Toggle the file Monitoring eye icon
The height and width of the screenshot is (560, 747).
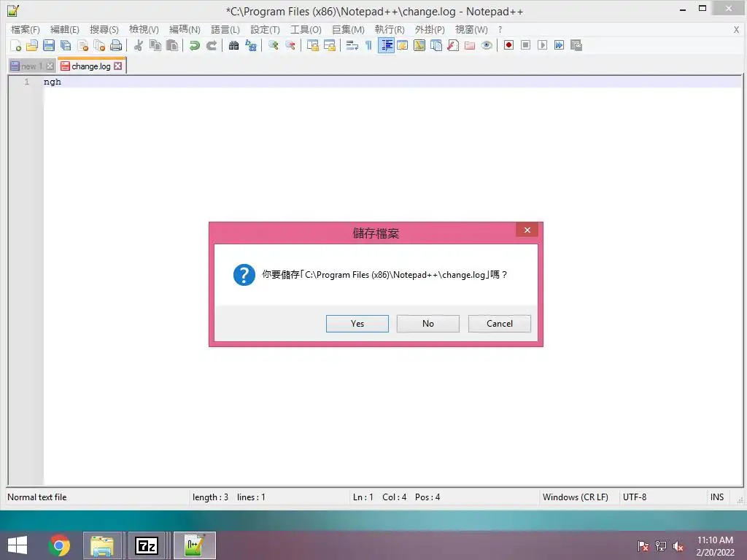[487, 45]
